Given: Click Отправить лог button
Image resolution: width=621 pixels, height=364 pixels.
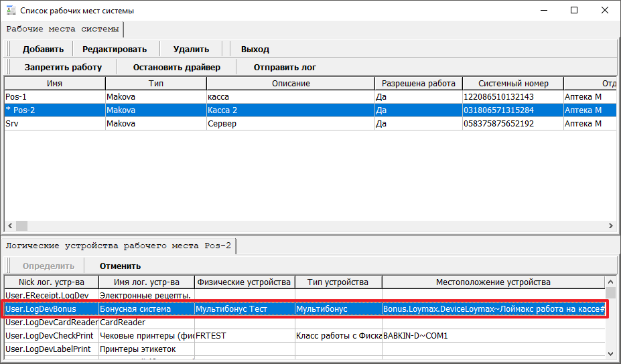Looking at the screenshot, I should click(x=285, y=67).
